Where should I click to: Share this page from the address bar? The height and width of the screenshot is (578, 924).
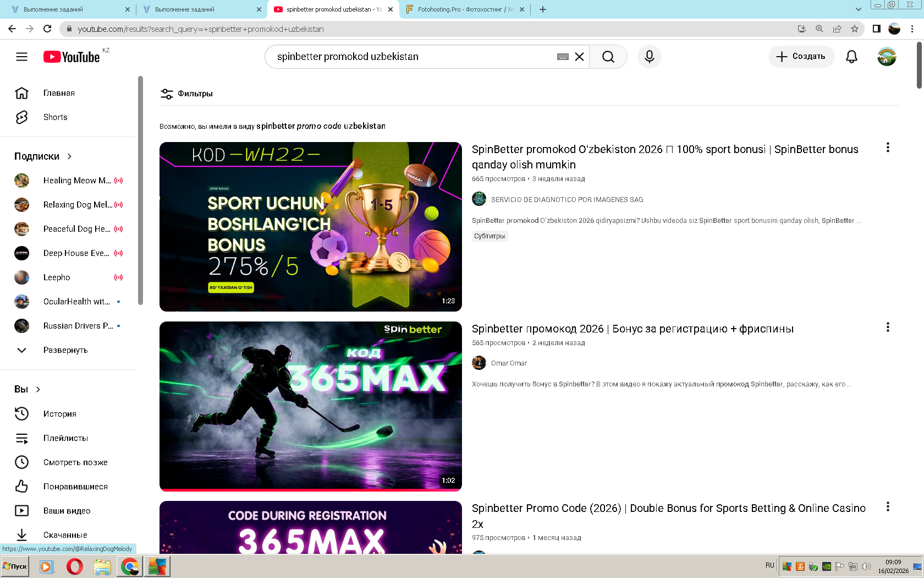click(837, 29)
